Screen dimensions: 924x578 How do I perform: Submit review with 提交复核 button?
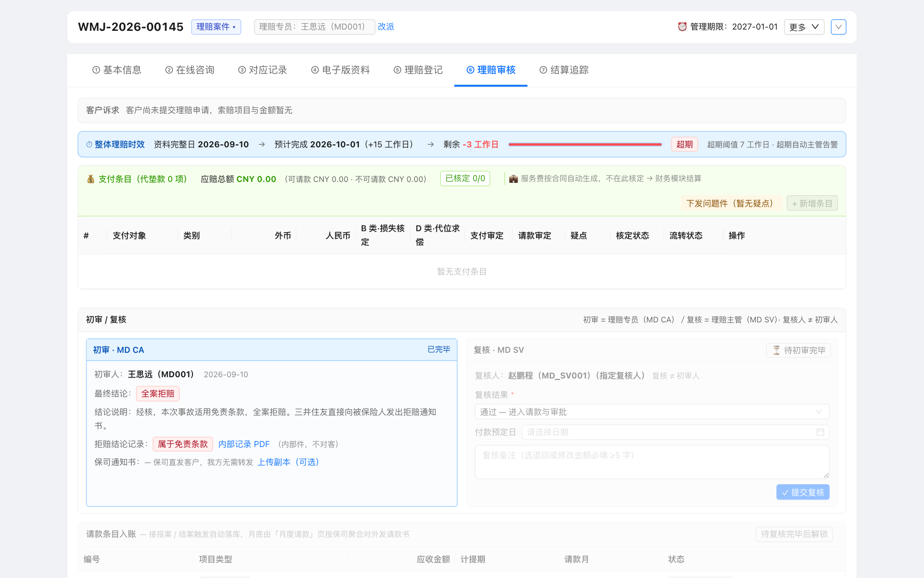[x=803, y=492]
